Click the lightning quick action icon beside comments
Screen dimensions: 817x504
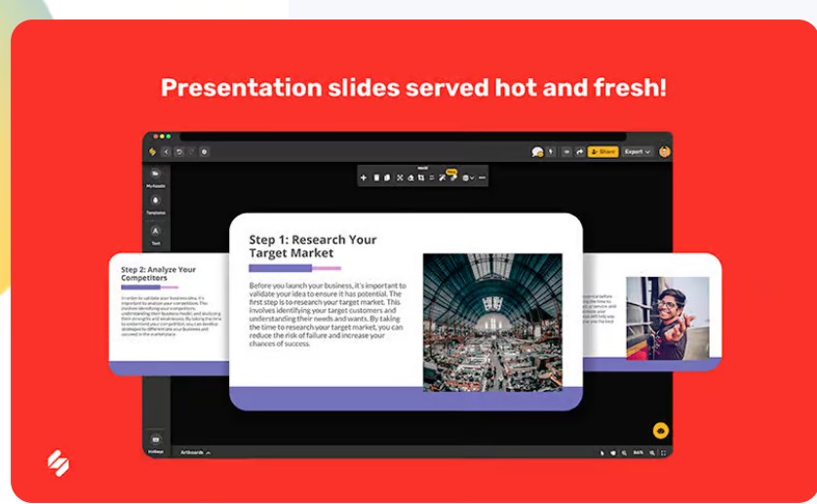point(551,152)
